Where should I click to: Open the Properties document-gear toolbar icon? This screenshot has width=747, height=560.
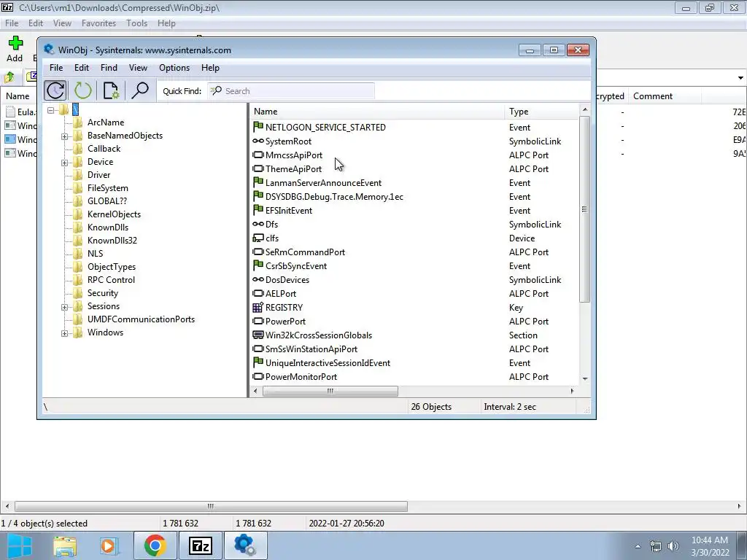[111, 90]
